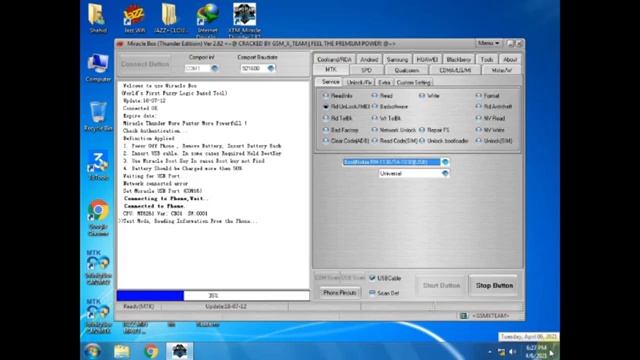The image size is (640, 360).
Task: Open the Internet Download Manager desktop icon
Action: click(207, 20)
